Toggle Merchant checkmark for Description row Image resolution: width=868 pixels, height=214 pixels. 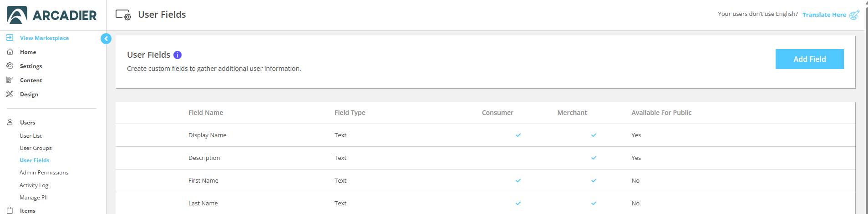click(x=594, y=158)
